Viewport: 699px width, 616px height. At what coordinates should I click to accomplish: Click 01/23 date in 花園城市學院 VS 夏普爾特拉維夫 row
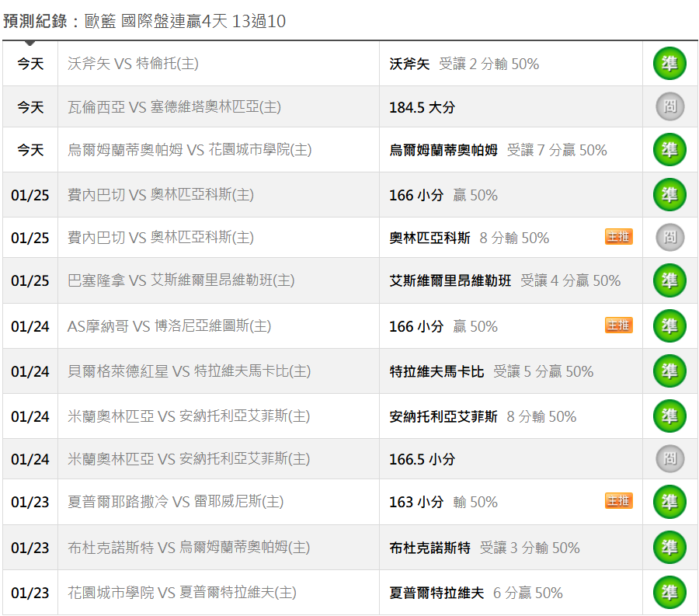click(x=30, y=593)
